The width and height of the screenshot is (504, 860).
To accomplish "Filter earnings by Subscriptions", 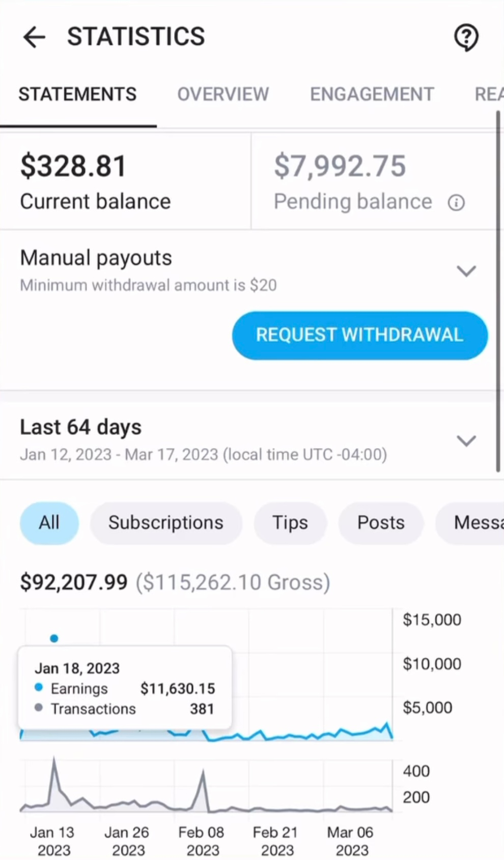I will point(166,523).
